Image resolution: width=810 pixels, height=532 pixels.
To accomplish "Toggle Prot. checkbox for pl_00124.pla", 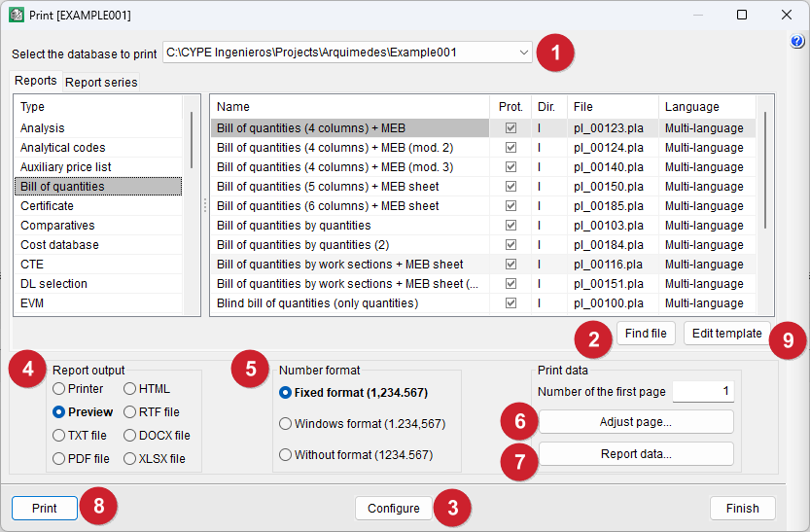I will tap(511, 147).
